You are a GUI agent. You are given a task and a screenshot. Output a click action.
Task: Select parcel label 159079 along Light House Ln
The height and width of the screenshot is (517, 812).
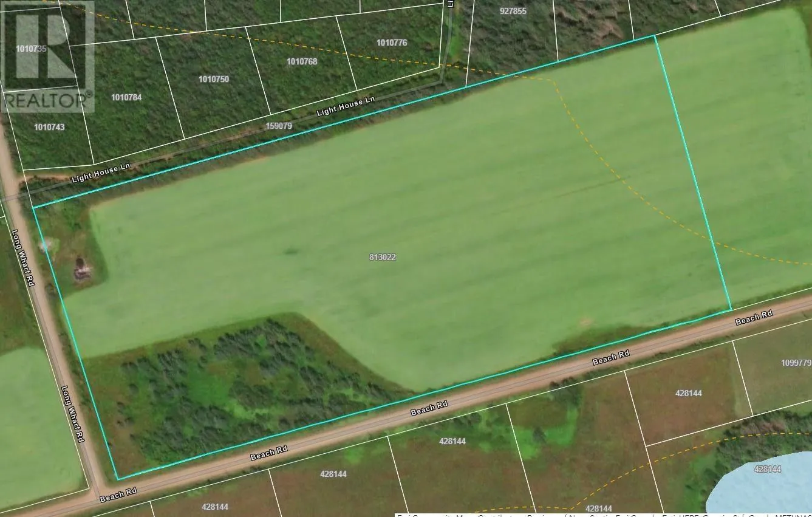point(279,126)
